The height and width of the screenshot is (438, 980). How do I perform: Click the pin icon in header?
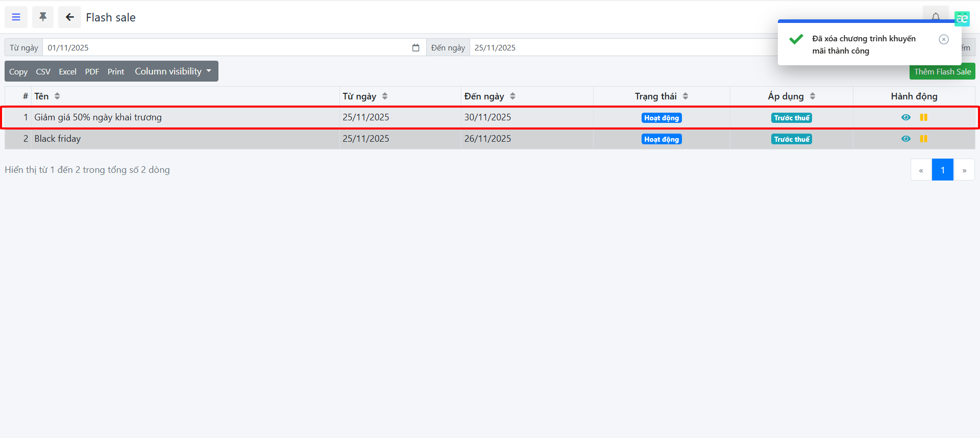(x=43, y=17)
